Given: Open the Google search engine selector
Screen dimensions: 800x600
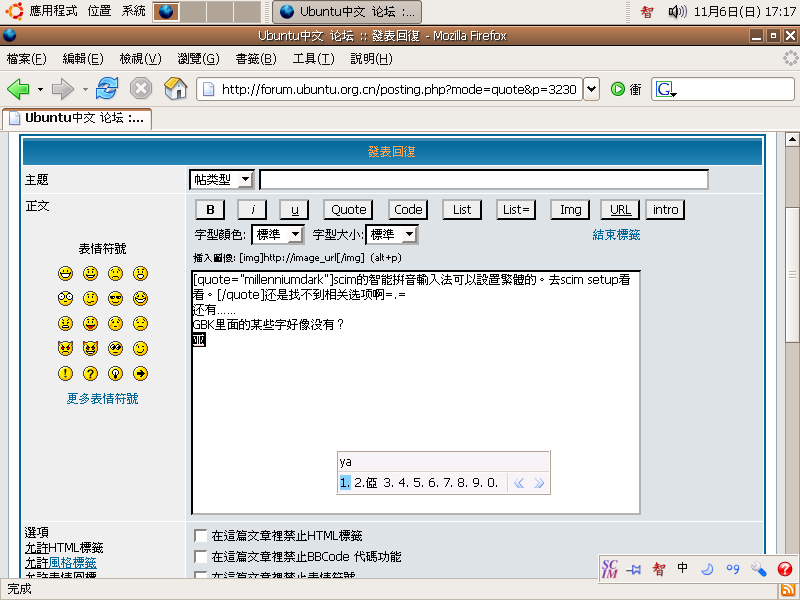Looking at the screenshot, I should click(x=666, y=89).
